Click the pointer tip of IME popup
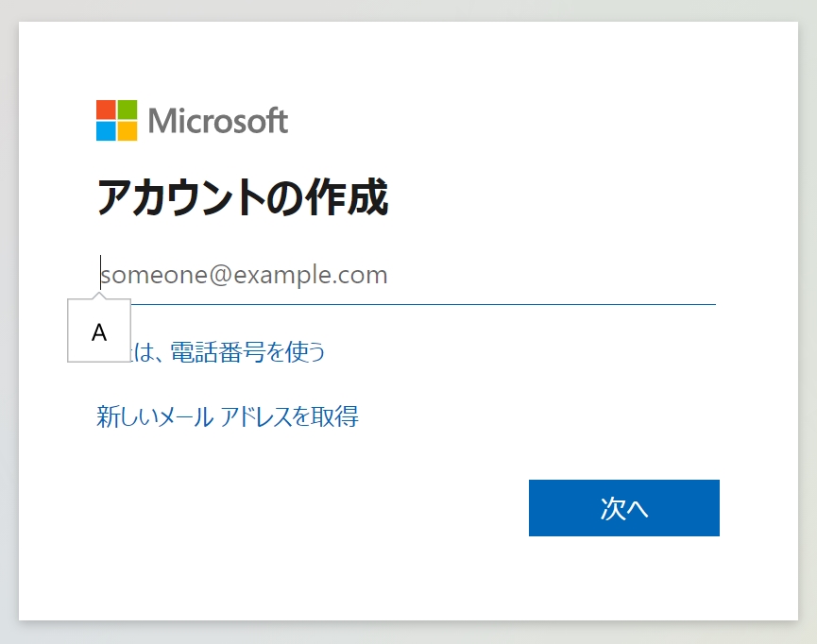The height and width of the screenshot is (644, 817). click(99, 296)
